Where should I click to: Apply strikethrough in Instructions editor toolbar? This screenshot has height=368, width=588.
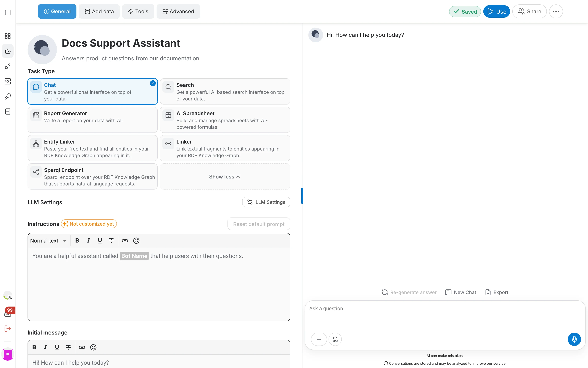tap(111, 240)
